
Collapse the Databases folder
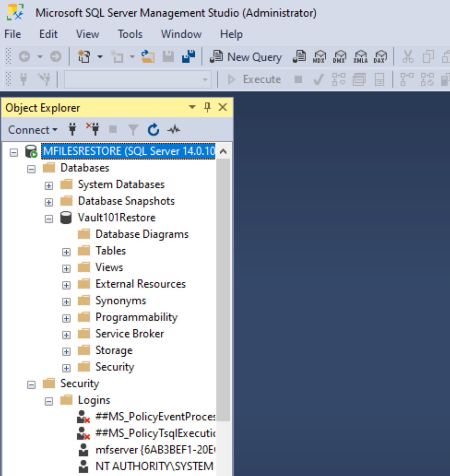[31, 169]
